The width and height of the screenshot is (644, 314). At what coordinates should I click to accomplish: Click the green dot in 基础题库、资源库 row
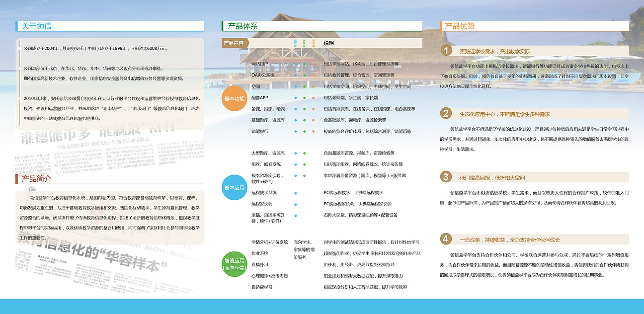coord(304,120)
